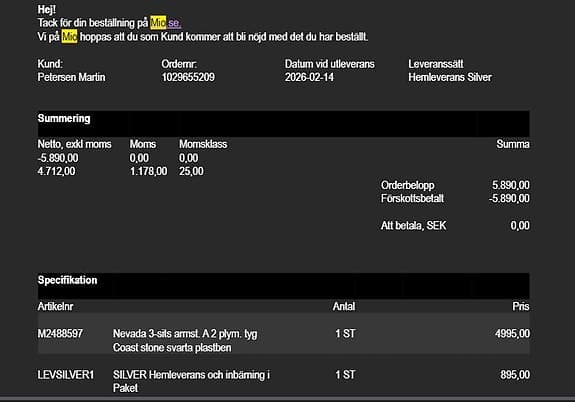Image resolution: width=575 pixels, height=402 pixels.
Task: Select delivery date 2026-02-14
Action: pos(309,77)
